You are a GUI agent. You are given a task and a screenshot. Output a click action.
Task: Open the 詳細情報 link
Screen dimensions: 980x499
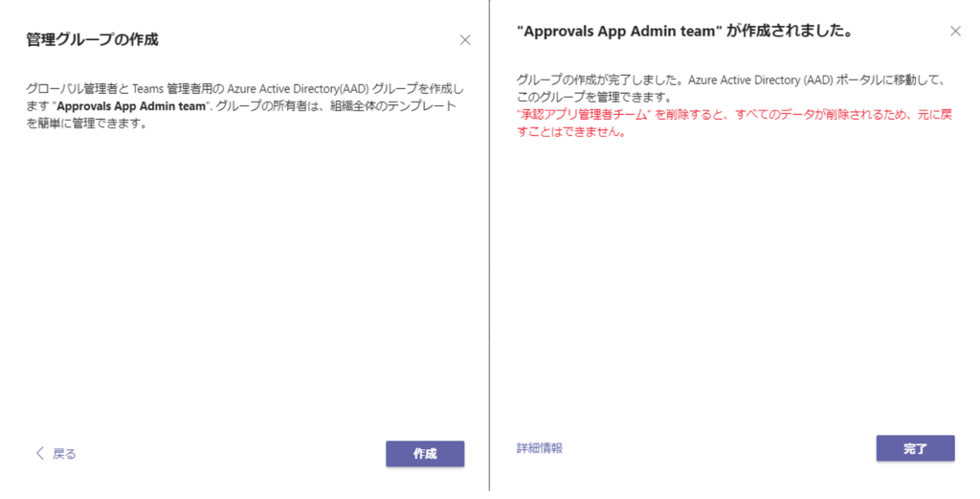[x=540, y=448]
